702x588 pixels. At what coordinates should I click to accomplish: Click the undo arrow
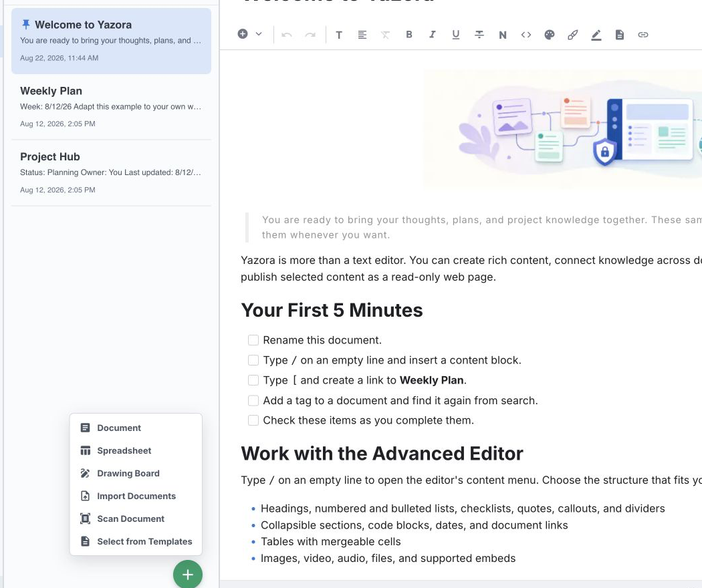[287, 35]
